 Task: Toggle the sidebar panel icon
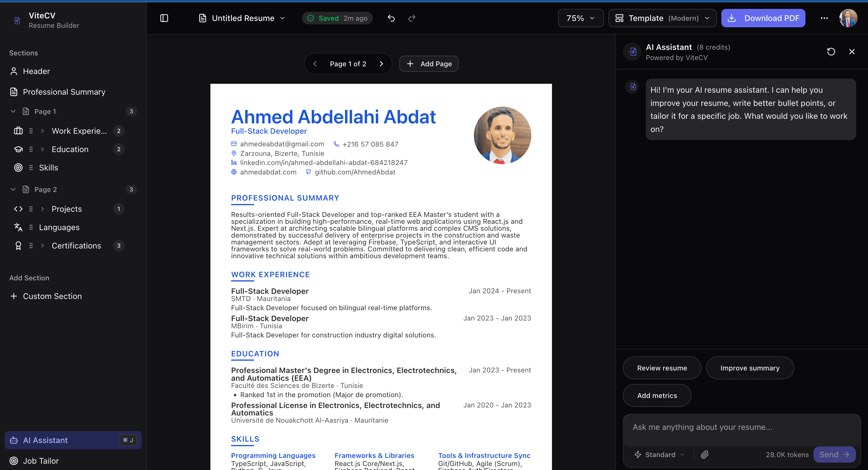(164, 18)
